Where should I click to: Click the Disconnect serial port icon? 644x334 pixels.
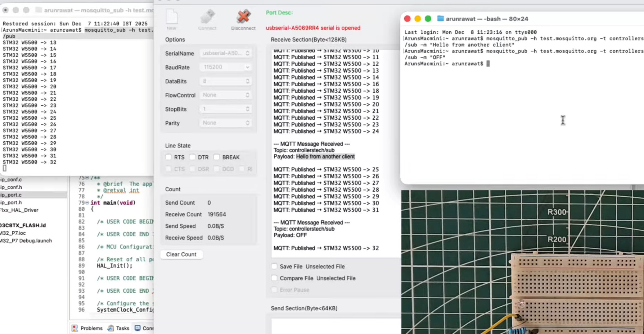pos(243,17)
